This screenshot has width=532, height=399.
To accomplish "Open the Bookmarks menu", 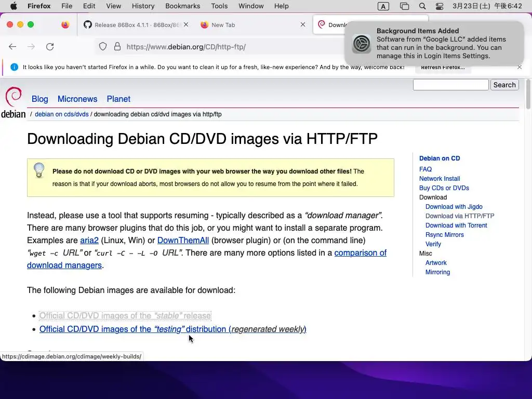I will [x=183, y=6].
